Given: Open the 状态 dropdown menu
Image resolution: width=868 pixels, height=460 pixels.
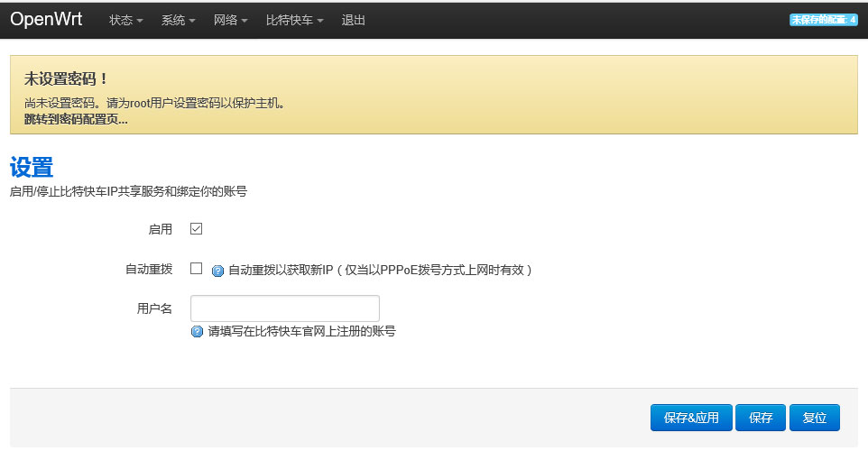Looking at the screenshot, I should [125, 20].
